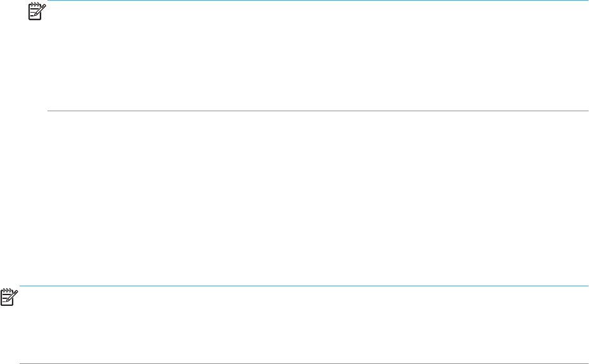Viewport: 589px width, 364px height.
Task: Click the blue line closing the upper note
Action: [318, 111]
